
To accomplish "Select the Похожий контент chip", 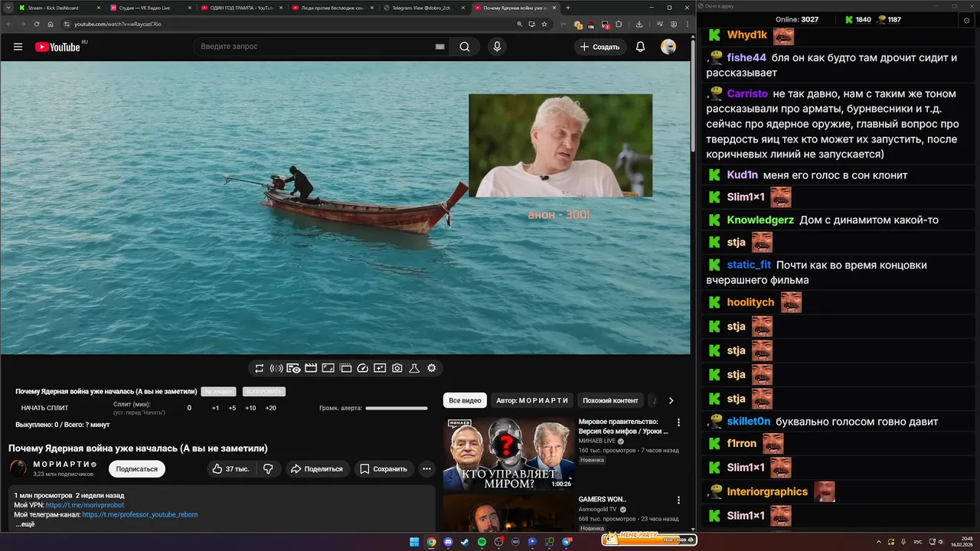I will 610,400.
